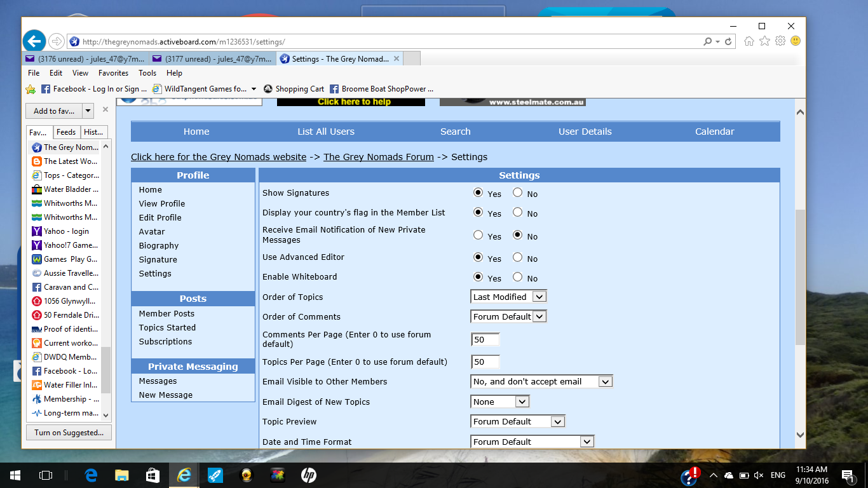Expand Email Visible to Other Members dropdown
Screen dimensions: 868x488
[605, 382]
